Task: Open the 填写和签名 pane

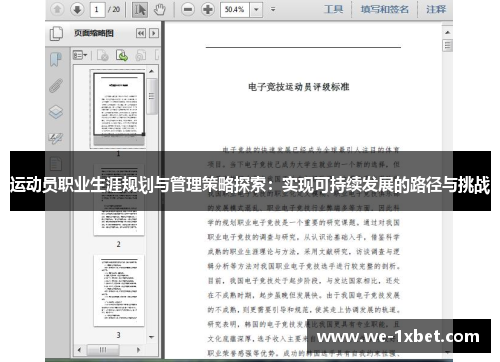Action: click(x=384, y=9)
